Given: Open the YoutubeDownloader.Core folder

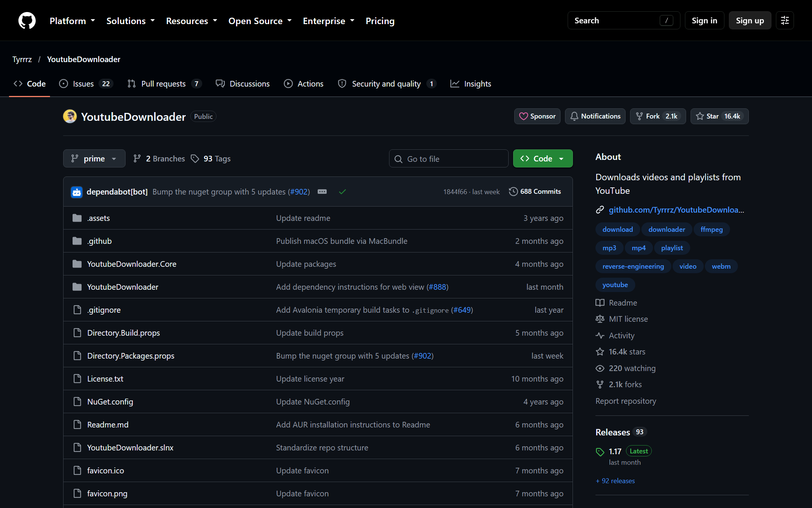Looking at the screenshot, I should point(132,264).
